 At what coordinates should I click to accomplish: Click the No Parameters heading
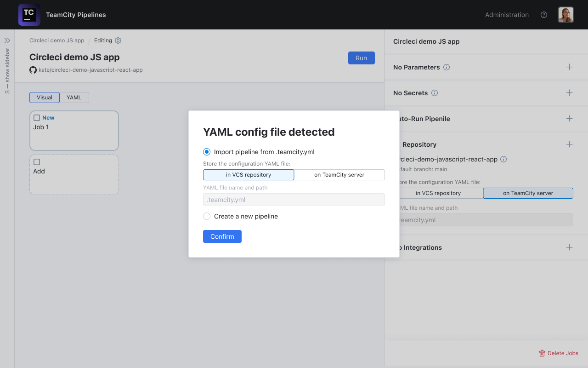pyautogui.click(x=416, y=67)
